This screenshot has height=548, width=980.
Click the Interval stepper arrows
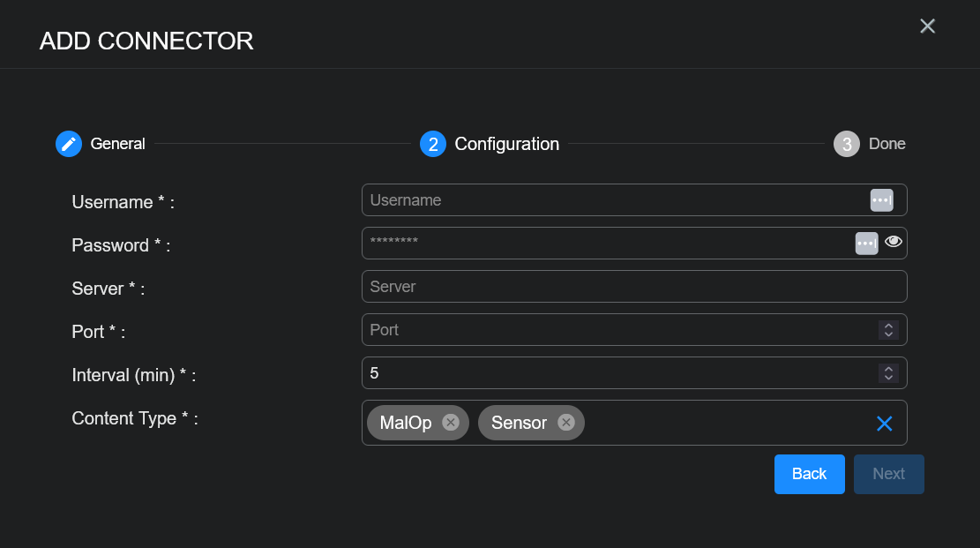pos(888,373)
